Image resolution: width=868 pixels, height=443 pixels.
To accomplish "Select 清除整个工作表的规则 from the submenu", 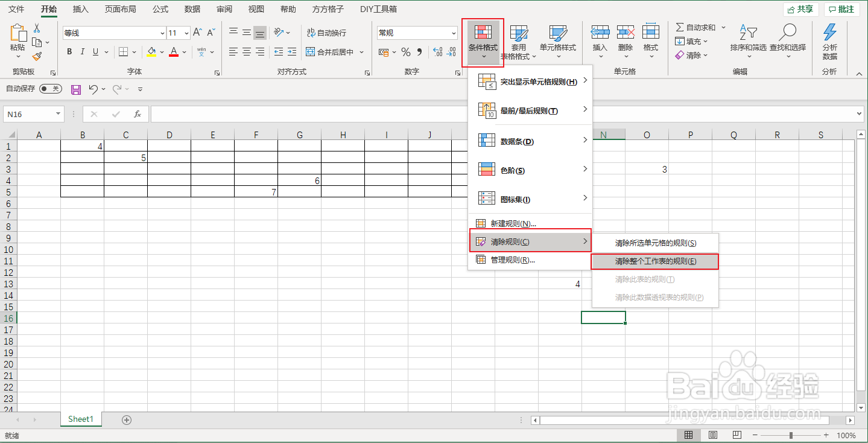I will (654, 261).
